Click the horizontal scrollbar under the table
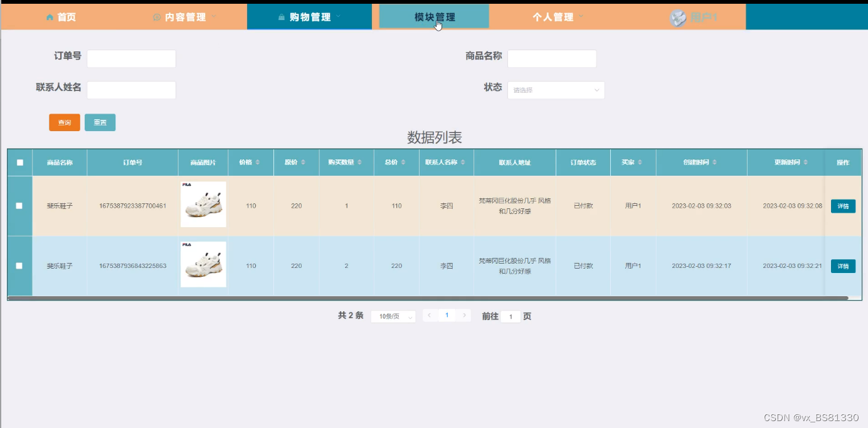 point(428,298)
